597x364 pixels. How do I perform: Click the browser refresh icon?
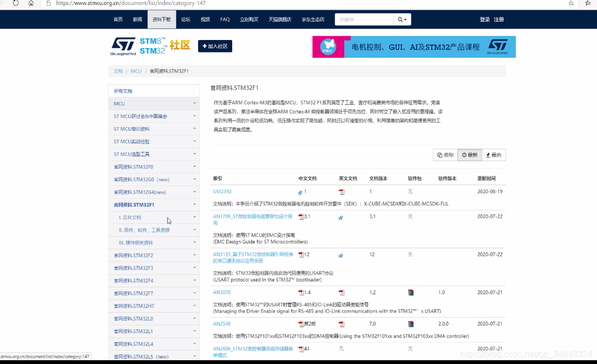pos(16,3)
